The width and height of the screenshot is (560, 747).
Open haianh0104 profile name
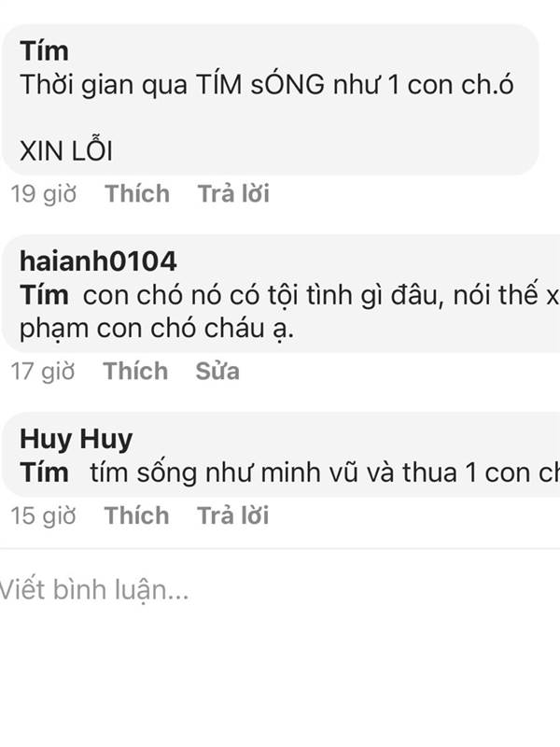click(98, 261)
